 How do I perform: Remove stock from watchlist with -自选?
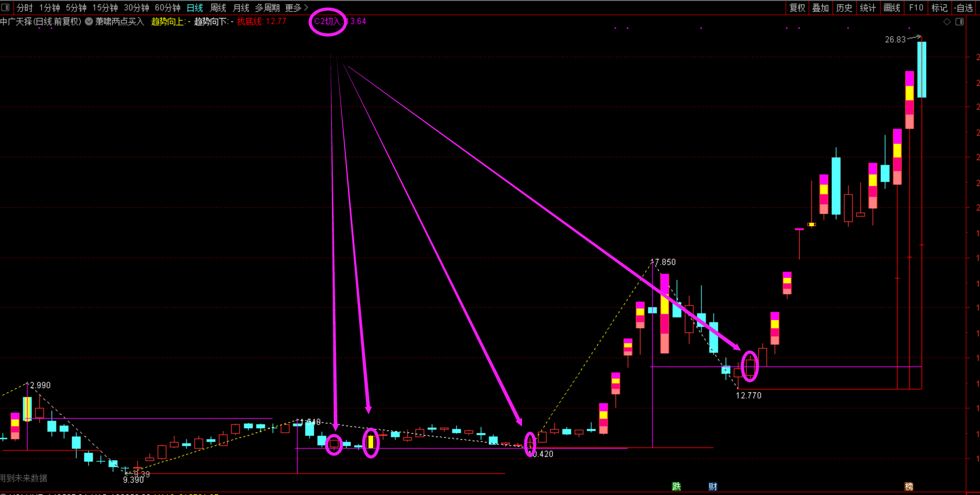point(963,8)
